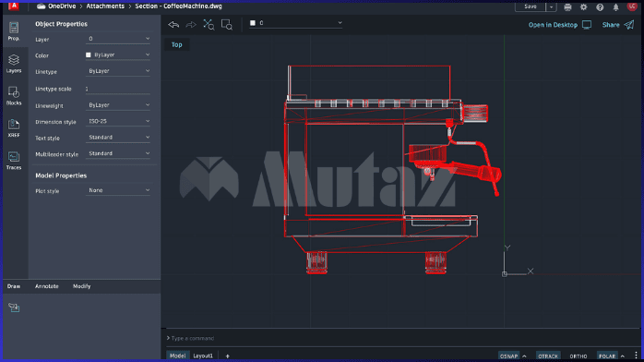Open the Save dropdown arrow
This screenshot has width=644, height=362.
coord(551,7)
